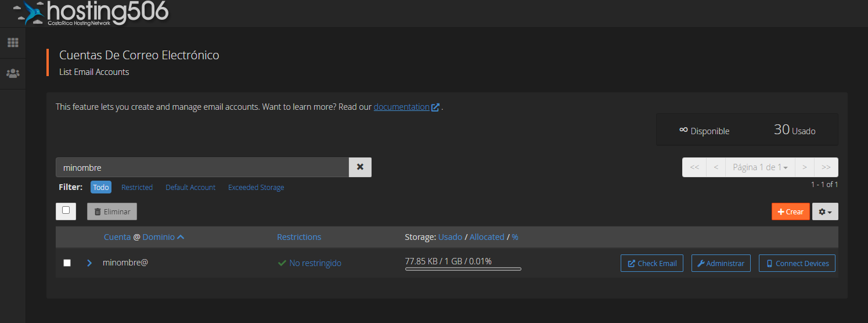The image size is (868, 323).
Task: Open the gear settings dropdown
Action: point(824,212)
